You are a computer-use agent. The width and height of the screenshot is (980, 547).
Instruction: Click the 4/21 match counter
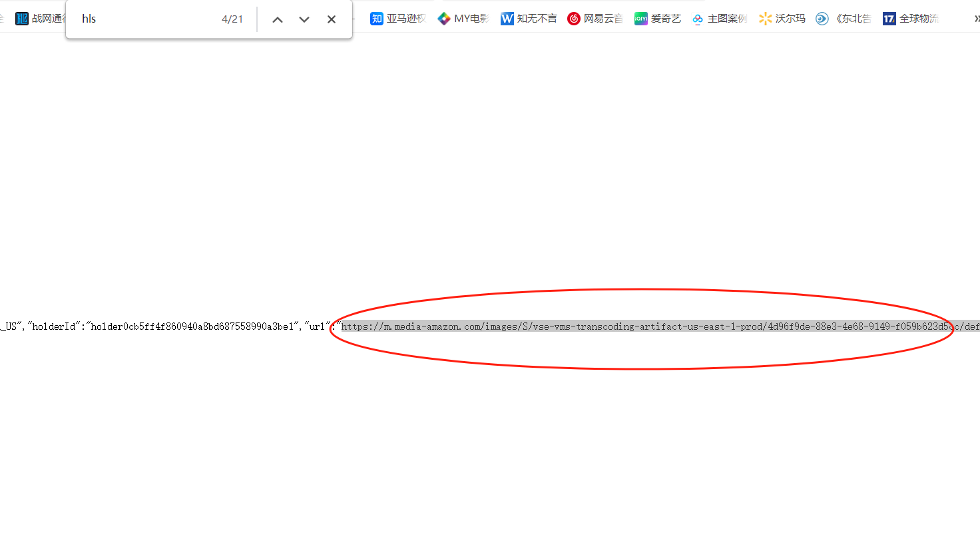[x=232, y=19]
